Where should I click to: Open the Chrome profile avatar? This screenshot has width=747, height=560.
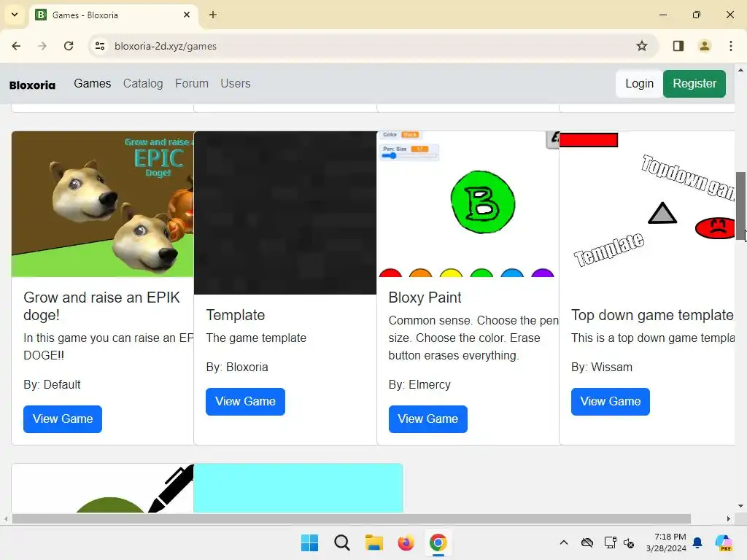705,46
